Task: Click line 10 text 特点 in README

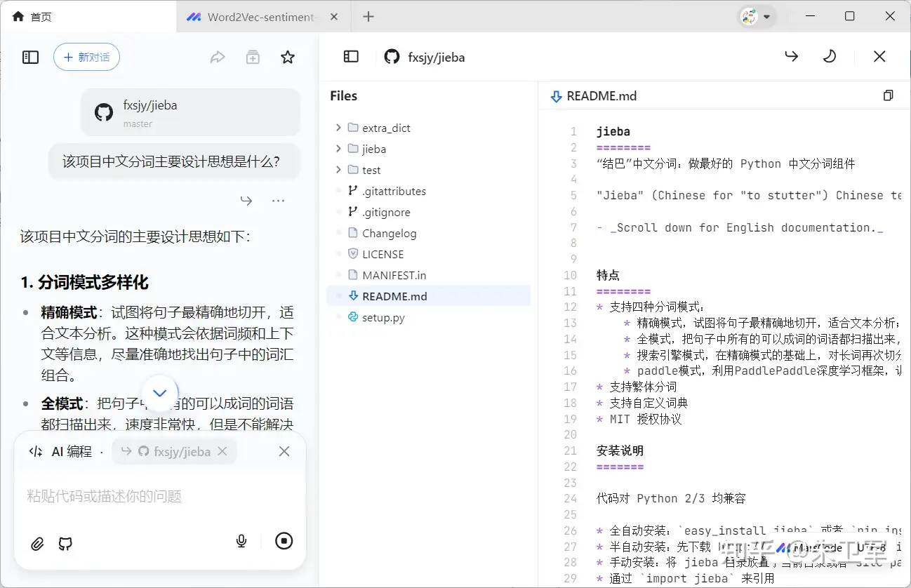Action: (608, 275)
